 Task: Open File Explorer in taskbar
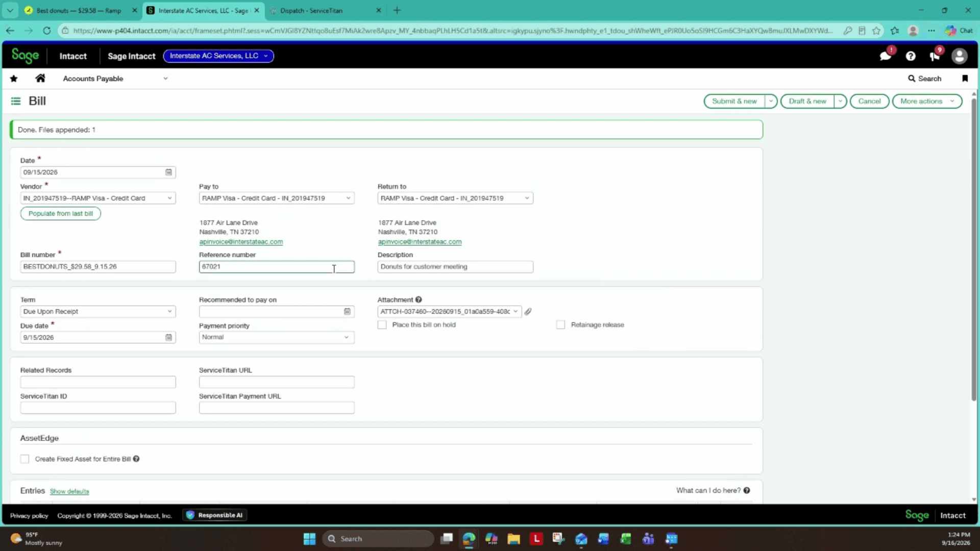pyautogui.click(x=513, y=539)
